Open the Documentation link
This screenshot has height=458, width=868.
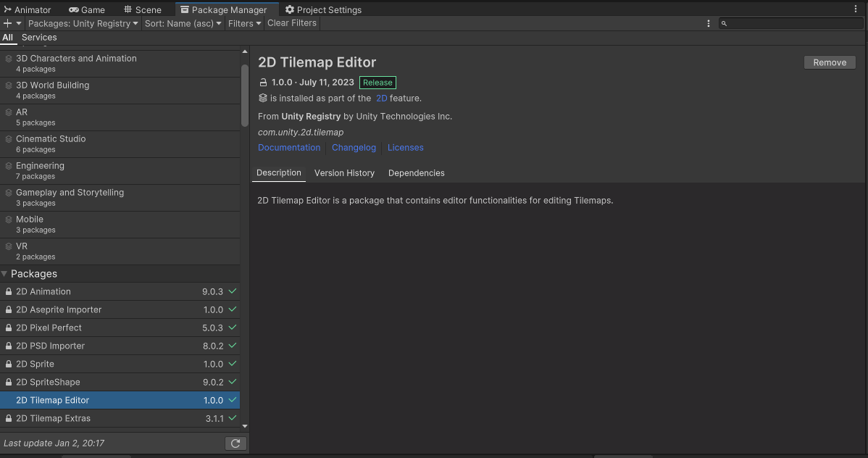pyautogui.click(x=289, y=147)
